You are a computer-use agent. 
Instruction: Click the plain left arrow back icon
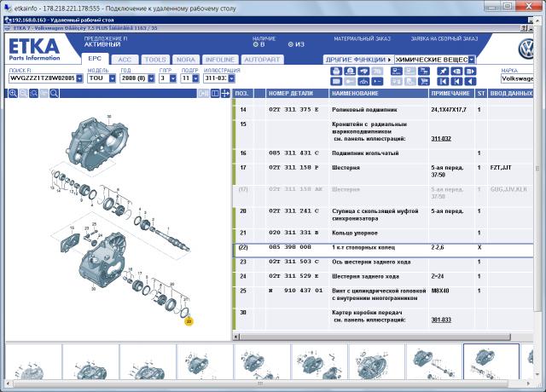click(x=470, y=82)
